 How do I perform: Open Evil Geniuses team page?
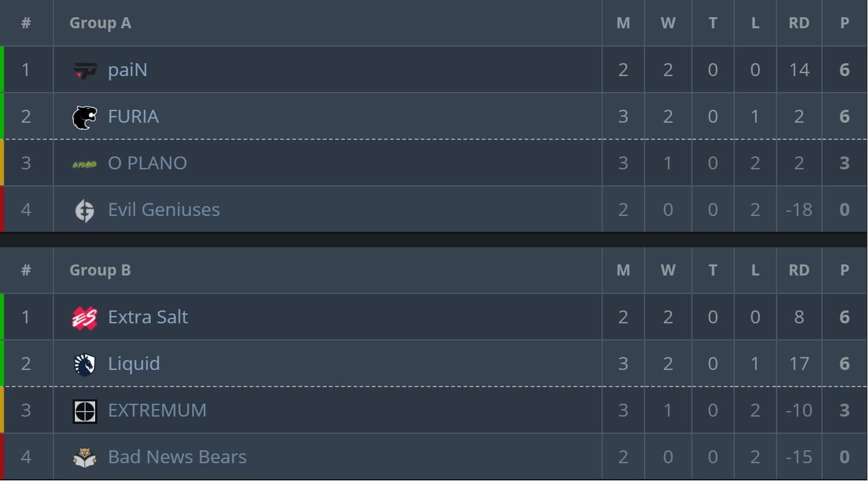tap(164, 210)
